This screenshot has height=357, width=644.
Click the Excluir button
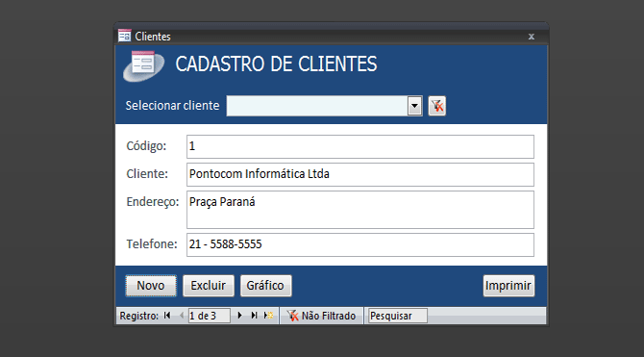(209, 286)
